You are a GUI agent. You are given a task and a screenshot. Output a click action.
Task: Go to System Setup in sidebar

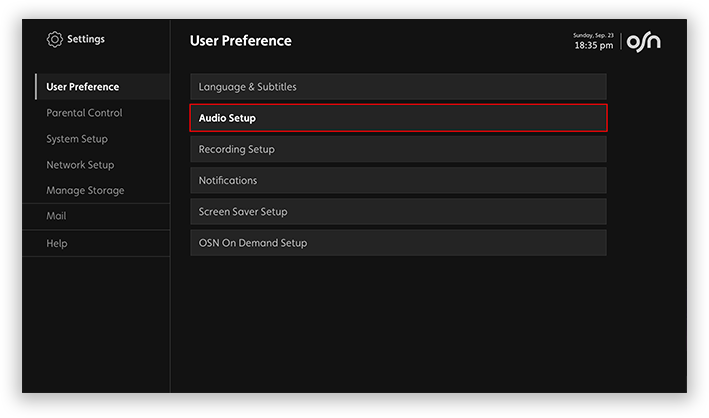click(x=77, y=139)
